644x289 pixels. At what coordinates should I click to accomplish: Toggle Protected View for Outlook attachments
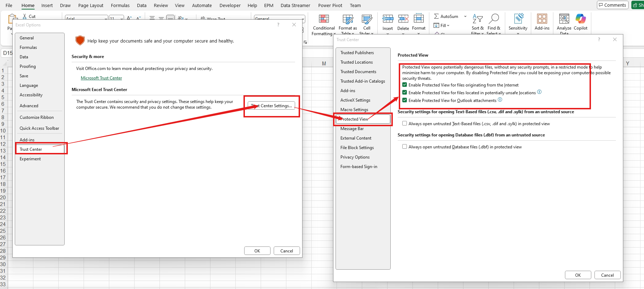[x=405, y=100]
